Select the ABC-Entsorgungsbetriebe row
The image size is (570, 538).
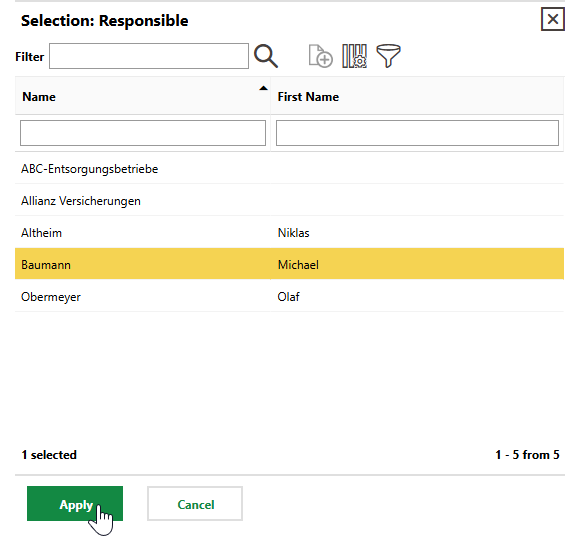point(289,169)
